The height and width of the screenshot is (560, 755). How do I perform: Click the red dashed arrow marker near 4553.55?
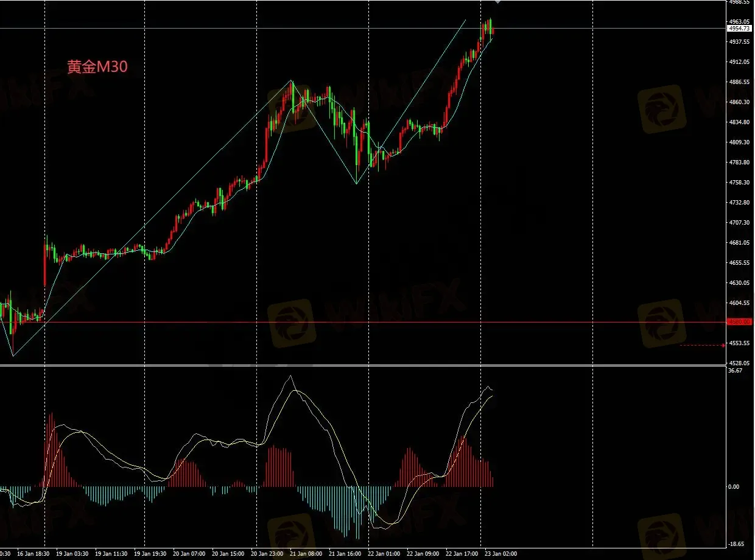pos(703,345)
